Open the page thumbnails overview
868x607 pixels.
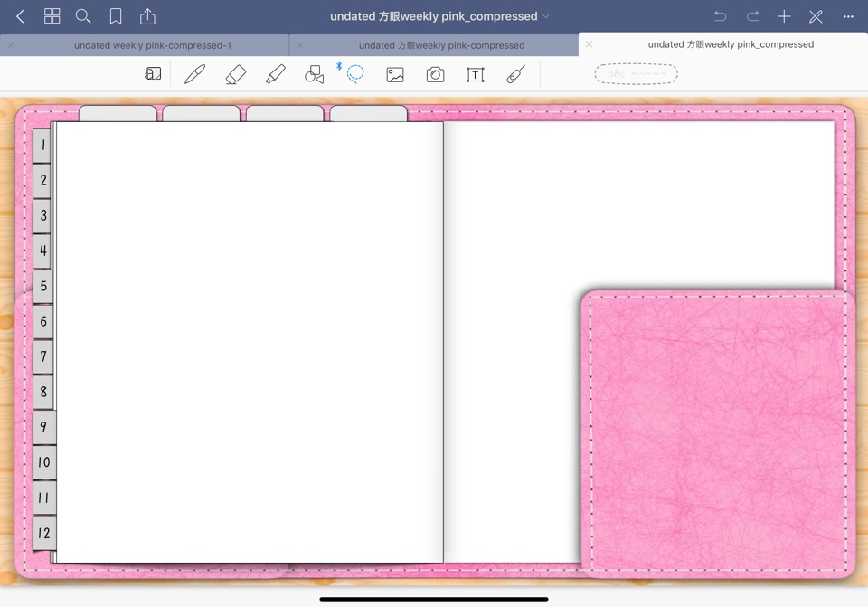click(52, 15)
